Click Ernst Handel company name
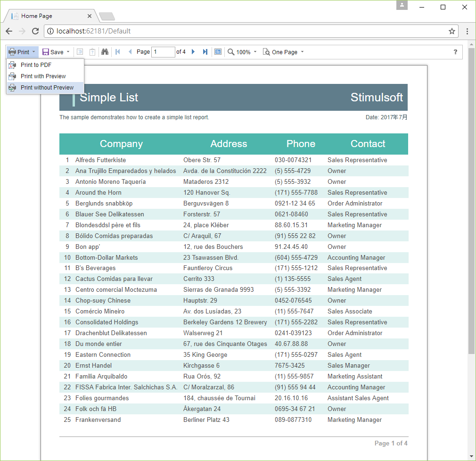Screen dimensions: 476x461 click(x=93, y=366)
